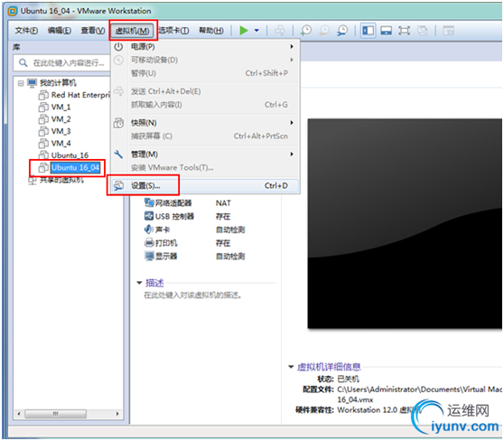Viewport: 504px width, 441px height.
Task: Open the 帮助(H) menu
Action: pos(211,31)
